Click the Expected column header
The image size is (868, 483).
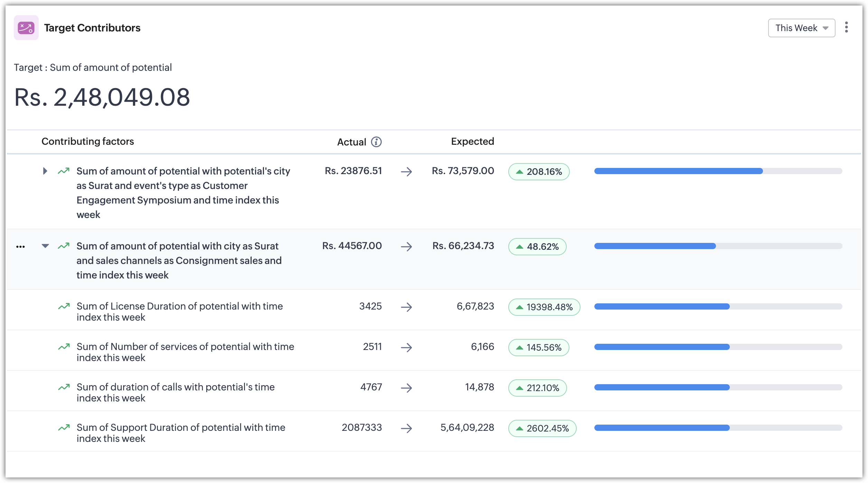472,141
